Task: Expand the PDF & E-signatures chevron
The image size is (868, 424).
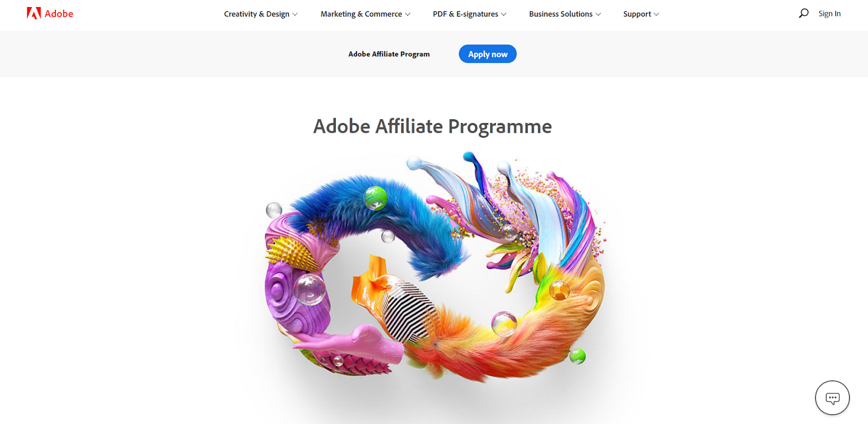Action: (504, 15)
